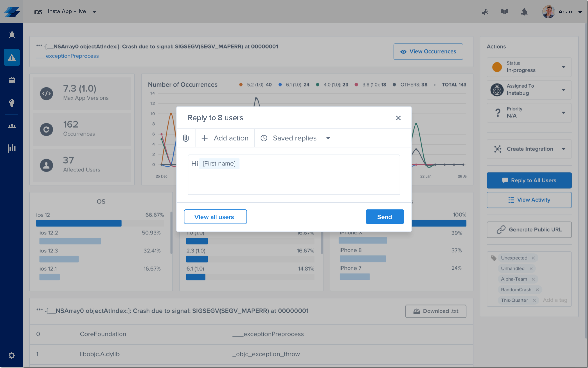This screenshot has height=368, width=588.
Task: Click the notification bell icon
Action: [x=524, y=12]
